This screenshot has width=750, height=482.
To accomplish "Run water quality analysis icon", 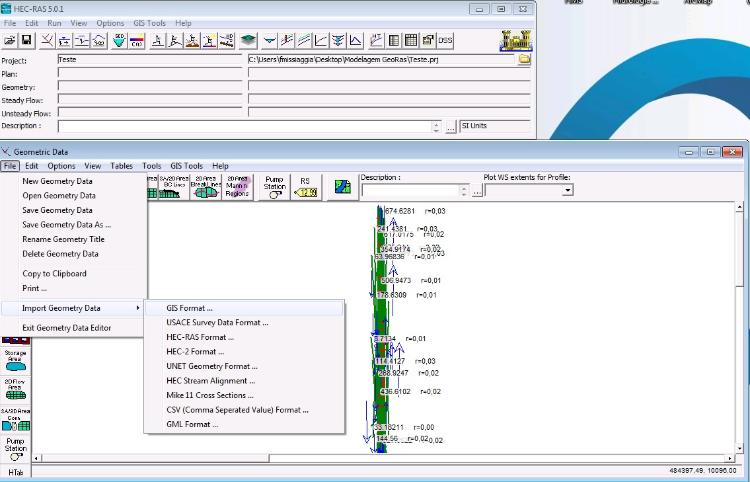I will pyautogui.click(x=209, y=41).
